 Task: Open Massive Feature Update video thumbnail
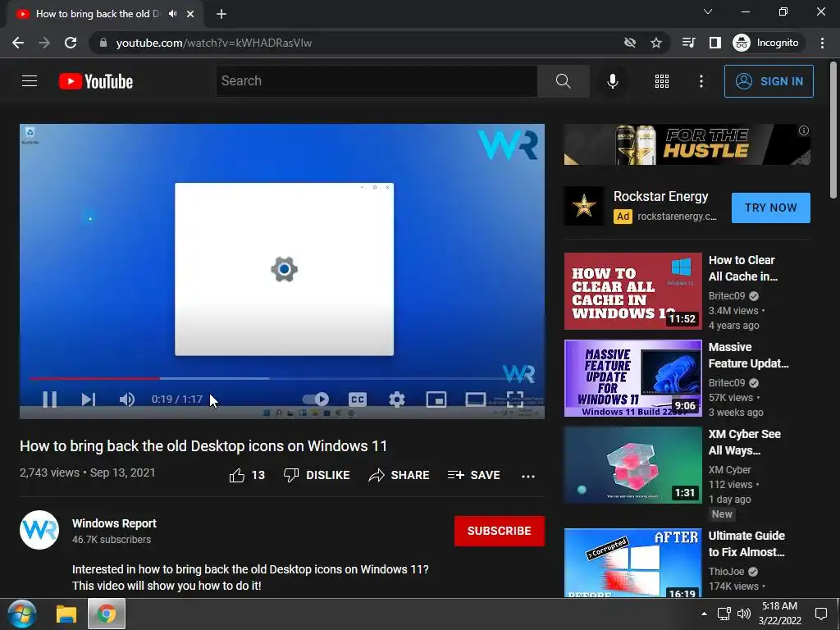(x=632, y=378)
